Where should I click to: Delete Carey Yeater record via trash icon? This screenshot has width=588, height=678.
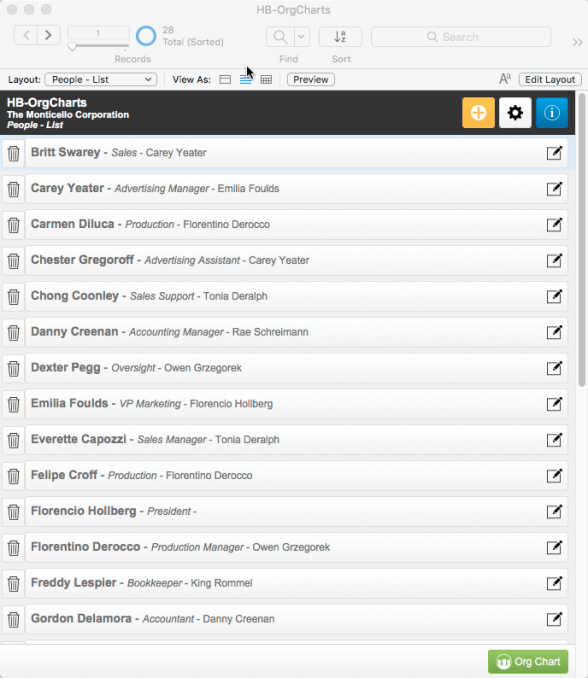point(13,189)
